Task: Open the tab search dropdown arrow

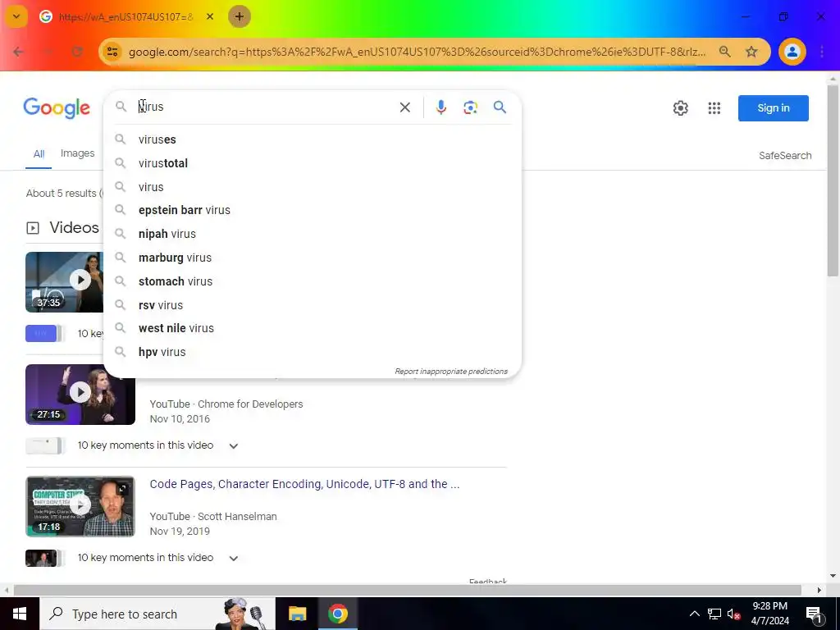Action: [x=16, y=16]
